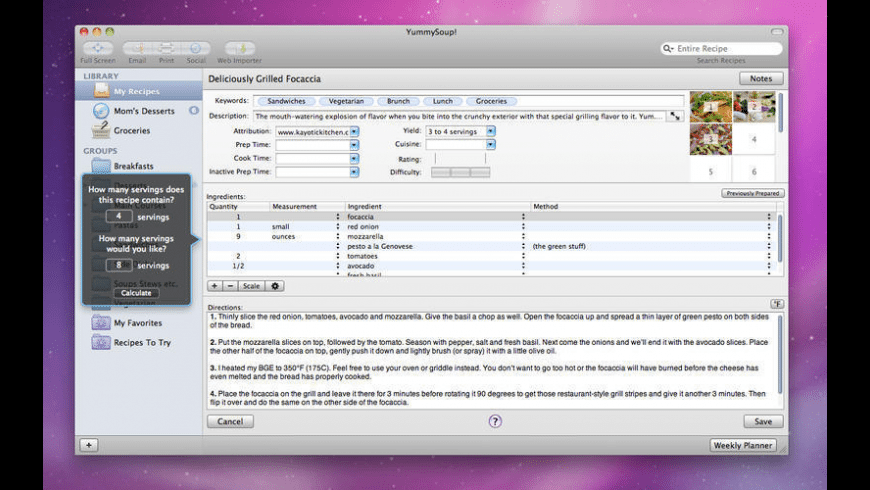Select My Recipes in the library
The width and height of the screenshot is (870, 490).
coord(139,91)
